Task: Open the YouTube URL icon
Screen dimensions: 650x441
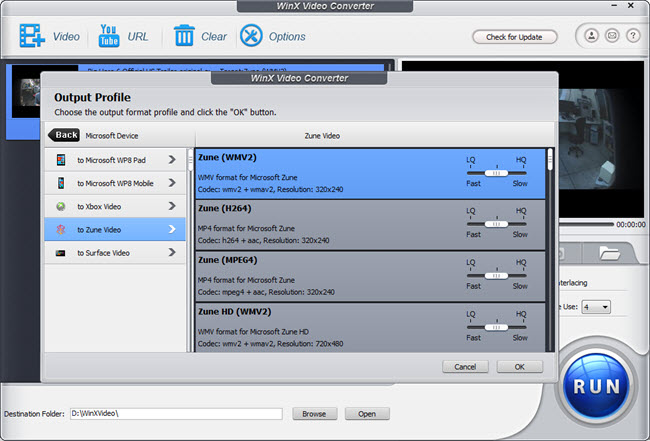Action: tap(109, 36)
